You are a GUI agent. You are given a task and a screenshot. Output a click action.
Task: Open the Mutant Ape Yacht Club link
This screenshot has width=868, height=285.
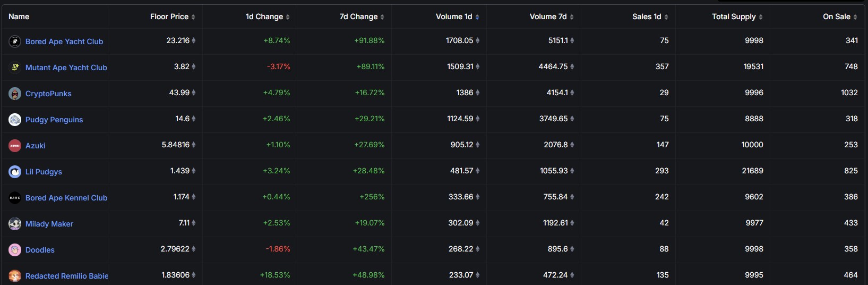coord(66,68)
